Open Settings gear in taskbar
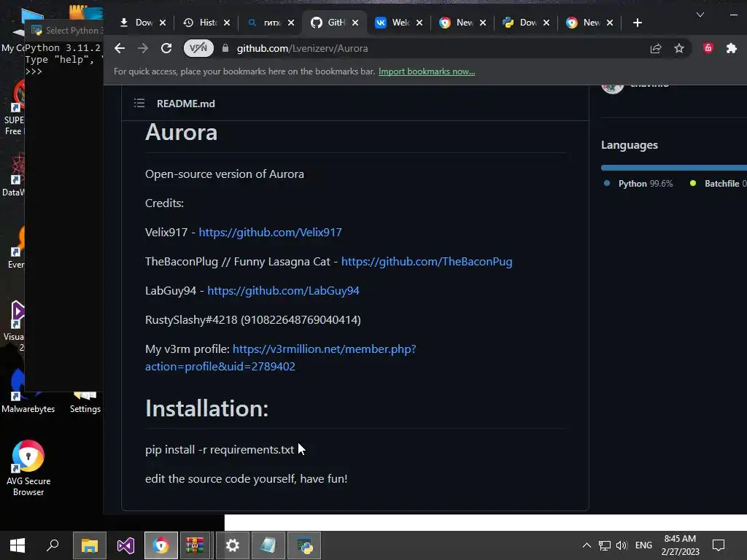Image resolution: width=747 pixels, height=560 pixels. [x=233, y=545]
